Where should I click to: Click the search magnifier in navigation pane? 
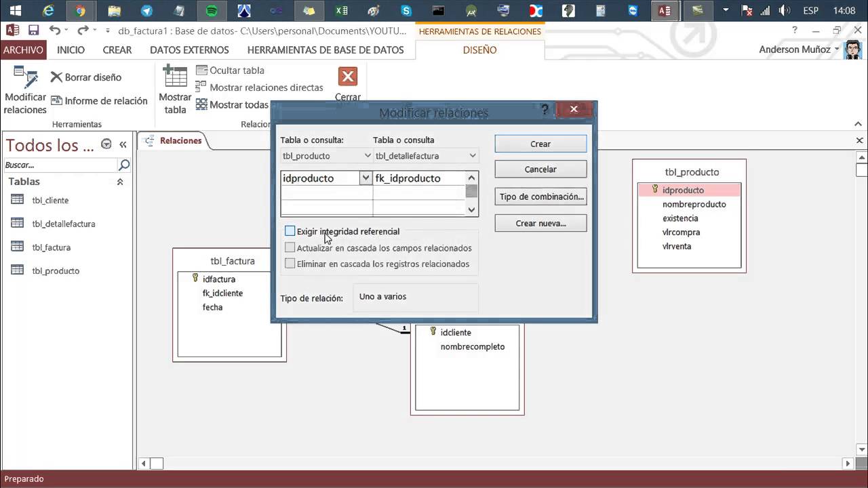click(x=124, y=165)
